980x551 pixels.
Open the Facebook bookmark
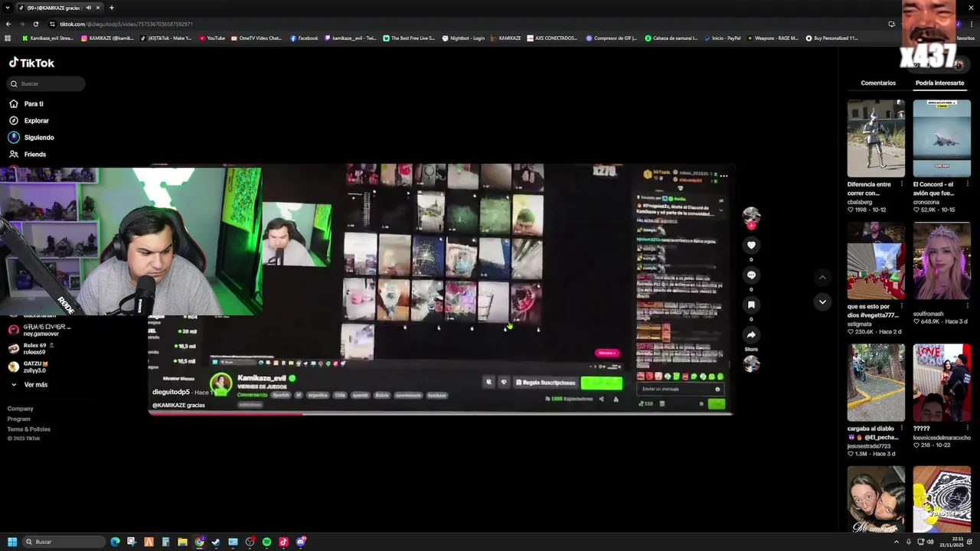[304, 37]
